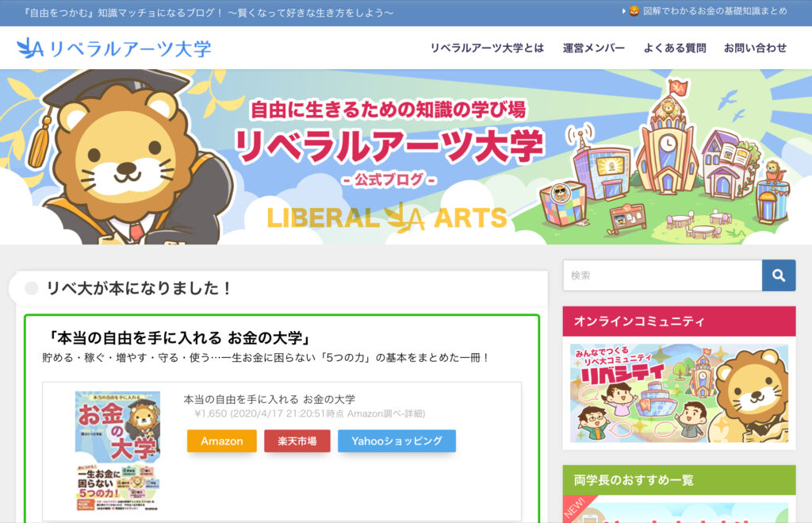
Task: Click the magnifier search button
Action: click(779, 275)
